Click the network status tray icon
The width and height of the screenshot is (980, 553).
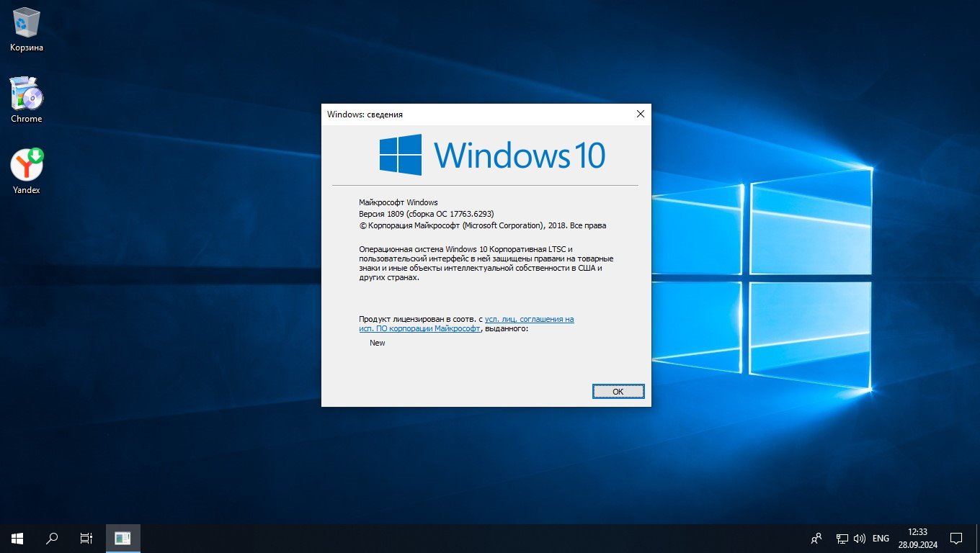tap(842, 538)
